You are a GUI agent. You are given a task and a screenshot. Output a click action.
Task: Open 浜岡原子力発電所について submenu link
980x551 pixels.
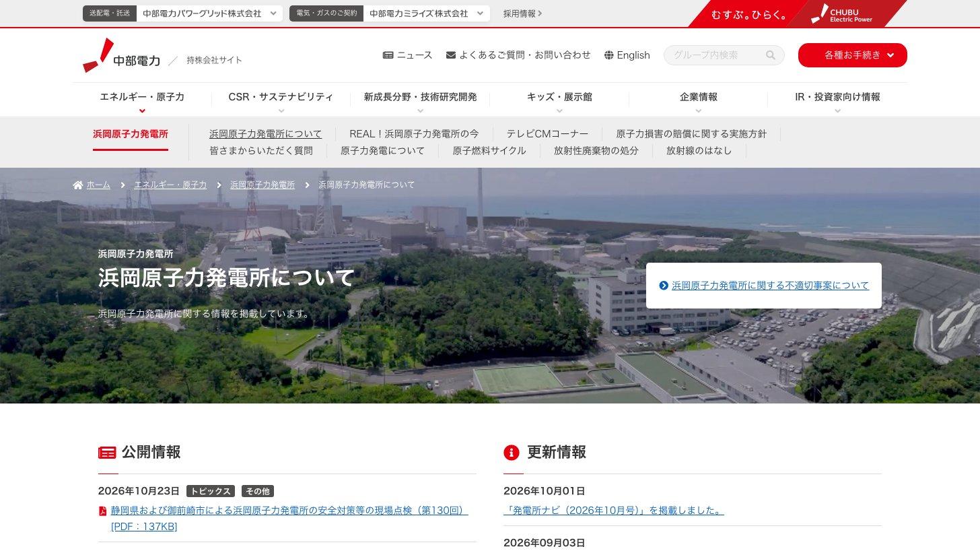265,134
